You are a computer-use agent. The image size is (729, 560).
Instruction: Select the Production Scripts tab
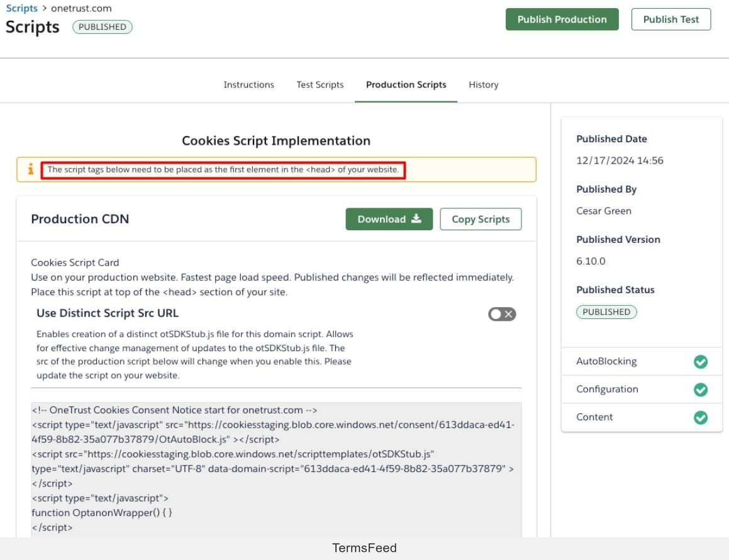tap(406, 85)
